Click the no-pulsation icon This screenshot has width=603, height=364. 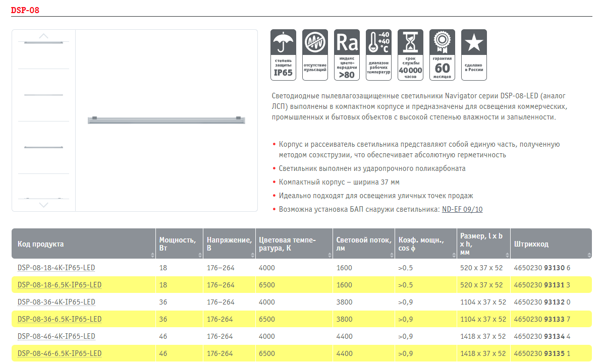[x=315, y=55]
